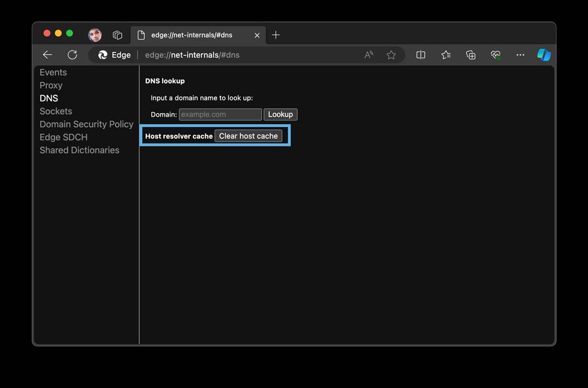This screenshot has width=588, height=388.
Task: Click the Edge site info badge
Action: [115, 55]
